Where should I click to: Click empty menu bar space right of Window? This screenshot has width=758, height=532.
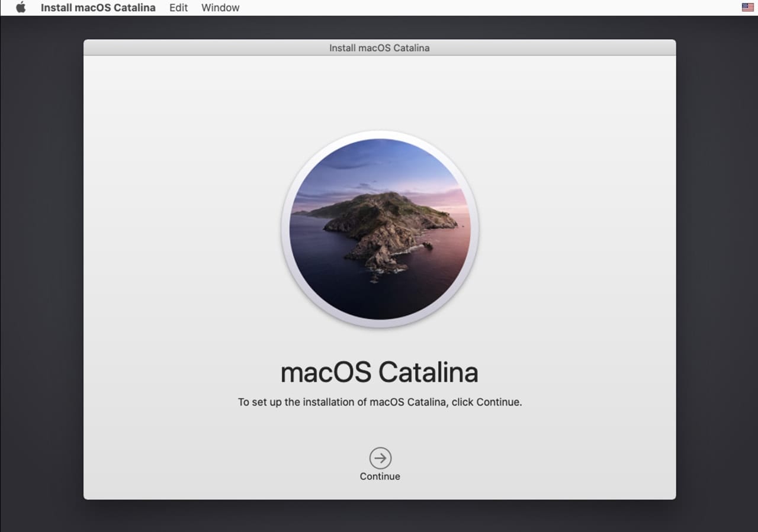[474, 8]
